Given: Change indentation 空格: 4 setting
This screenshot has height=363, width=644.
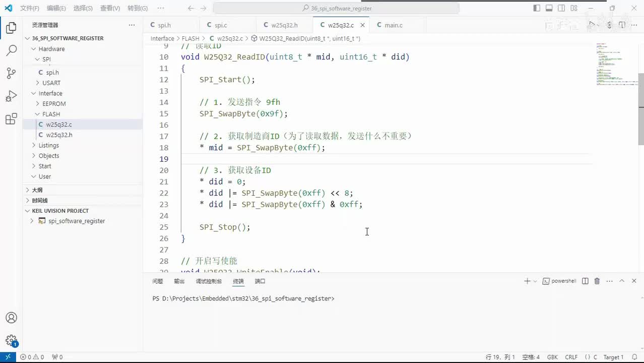Looking at the screenshot, I should pos(531,357).
